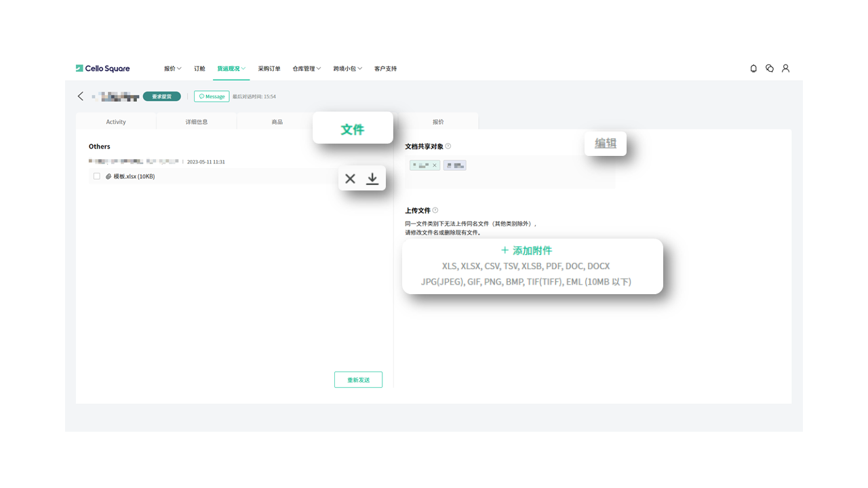Open the notification bell icon

753,68
